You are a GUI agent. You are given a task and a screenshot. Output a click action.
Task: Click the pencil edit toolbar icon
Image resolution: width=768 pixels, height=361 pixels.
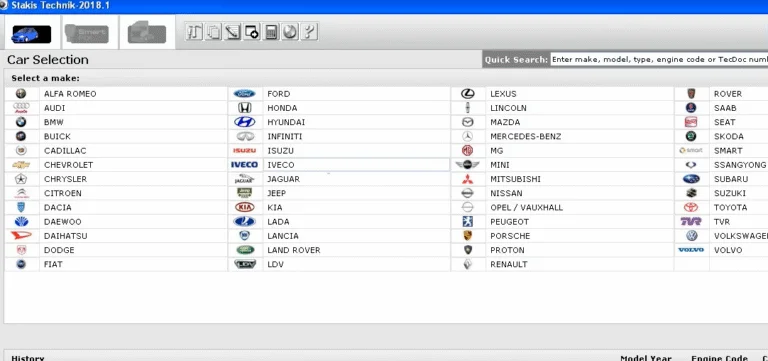click(x=232, y=32)
